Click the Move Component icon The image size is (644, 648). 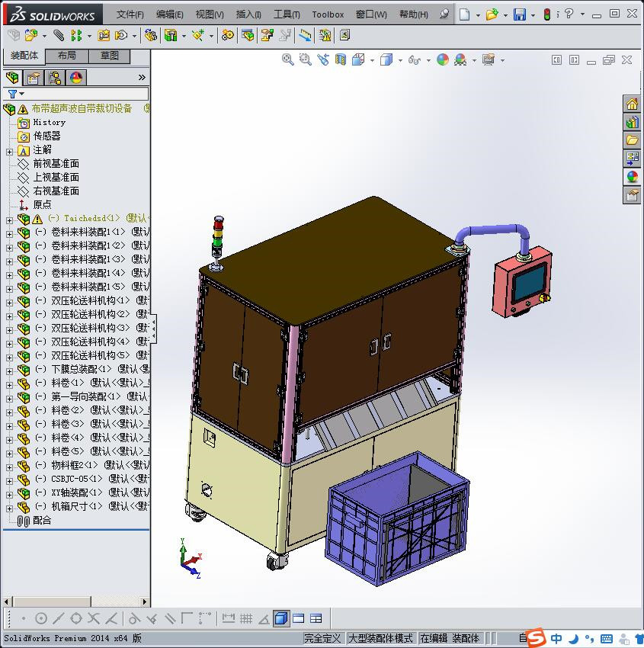121,36
